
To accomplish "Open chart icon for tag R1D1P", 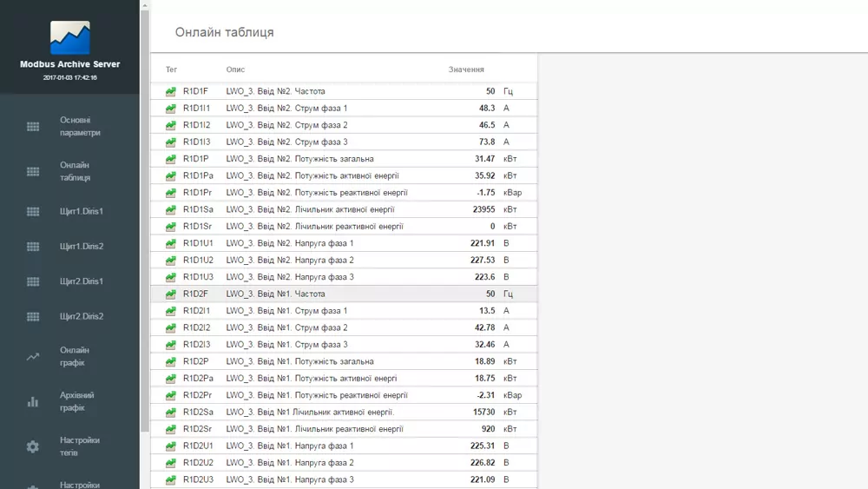I will [x=170, y=159].
